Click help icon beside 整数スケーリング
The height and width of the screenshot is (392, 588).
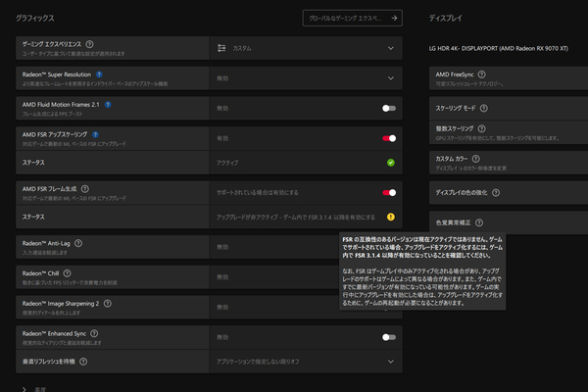480,128
